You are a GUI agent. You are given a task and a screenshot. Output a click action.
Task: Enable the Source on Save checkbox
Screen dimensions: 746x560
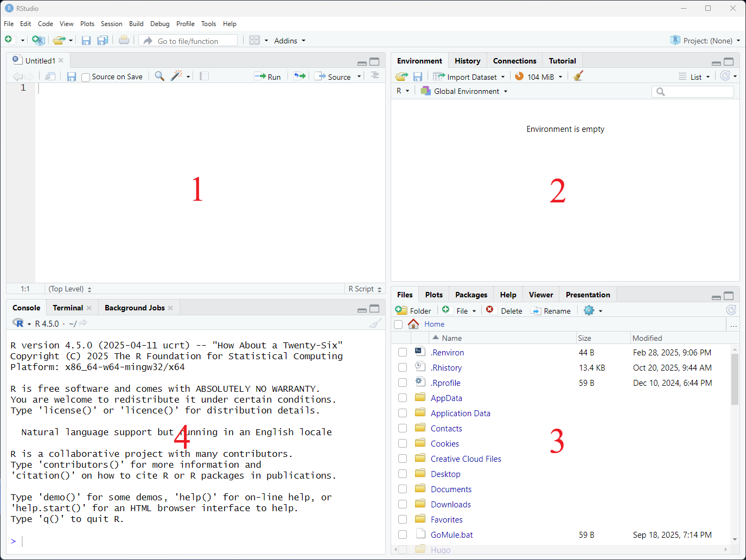pos(85,77)
